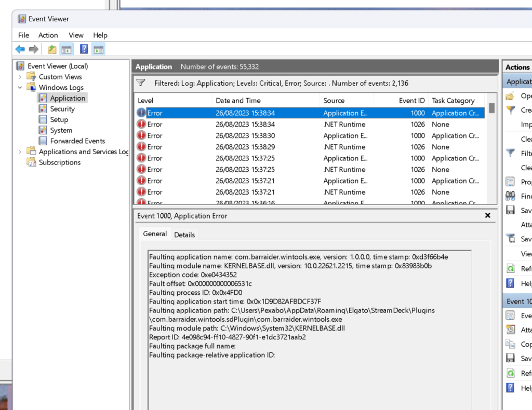Open the Help menu
Image resolution: width=532 pixels, height=410 pixels.
pos(100,35)
